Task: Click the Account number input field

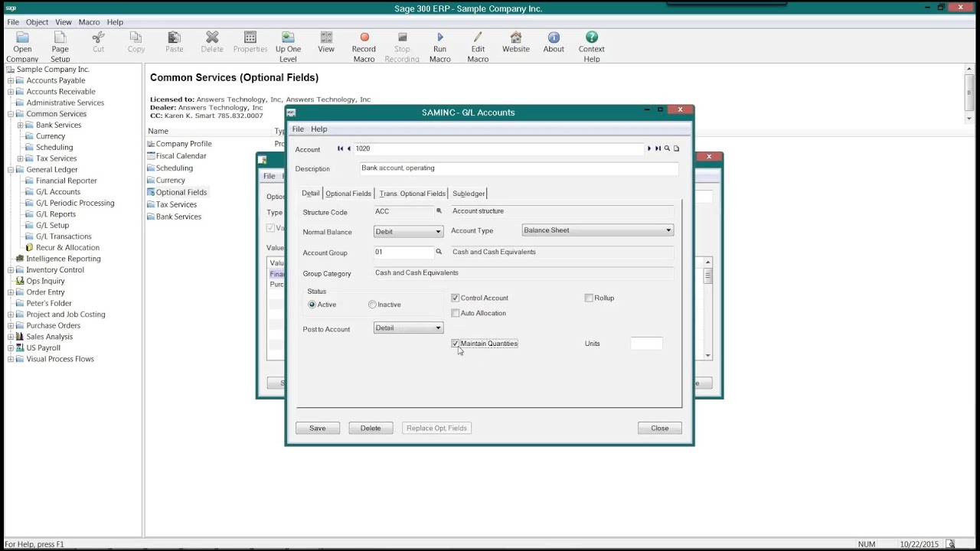Action: pos(498,149)
